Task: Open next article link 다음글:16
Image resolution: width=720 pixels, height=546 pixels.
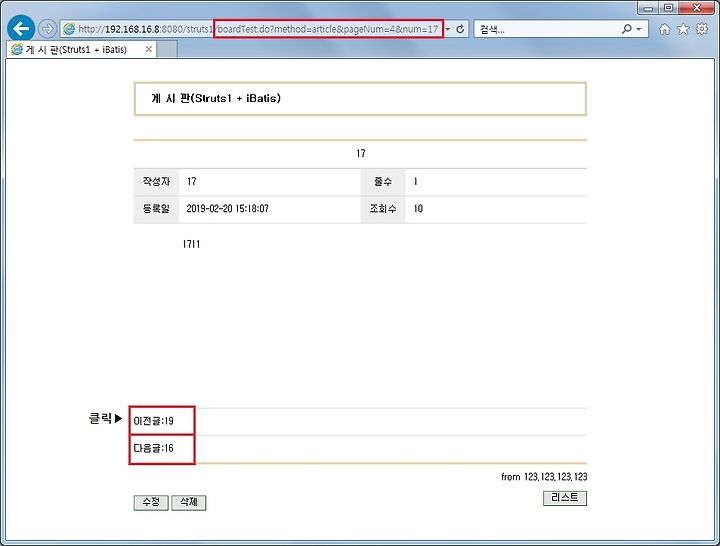Action: [153, 448]
